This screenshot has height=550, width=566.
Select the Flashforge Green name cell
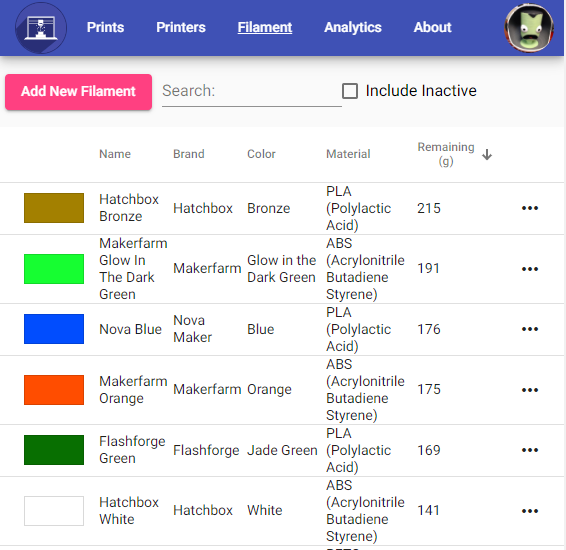[132, 450]
